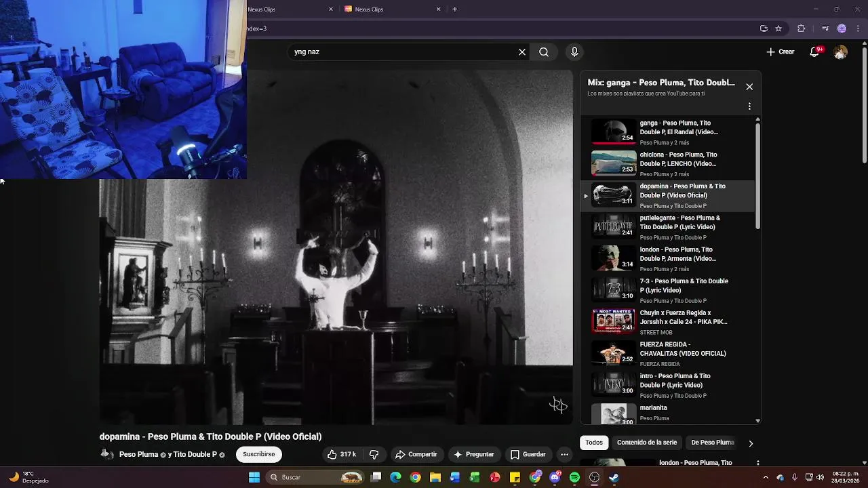Open playlist three-dot options menu
The height and width of the screenshot is (488, 868).
click(749, 106)
